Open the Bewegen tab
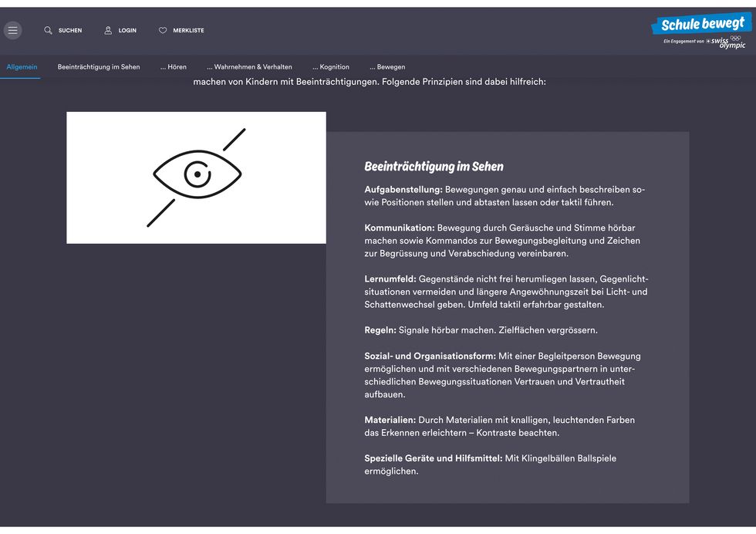The width and height of the screenshot is (756, 534). tap(387, 67)
